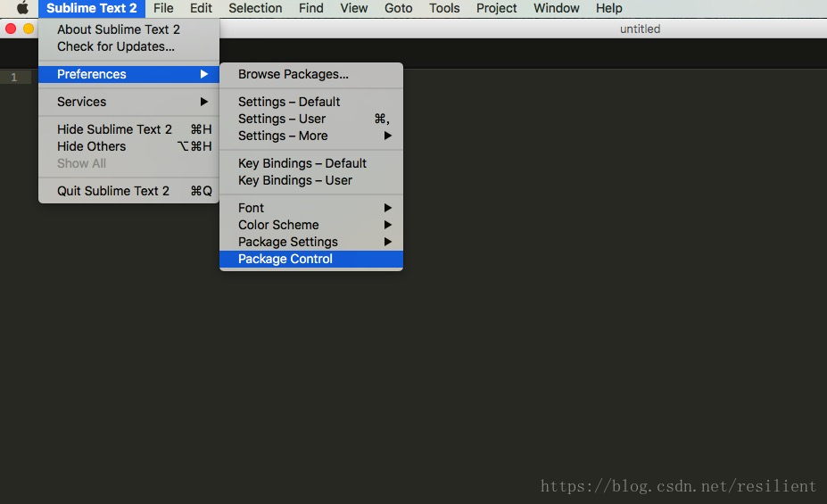Open the Apple menu
This screenshot has height=504, width=827.
pos(22,8)
